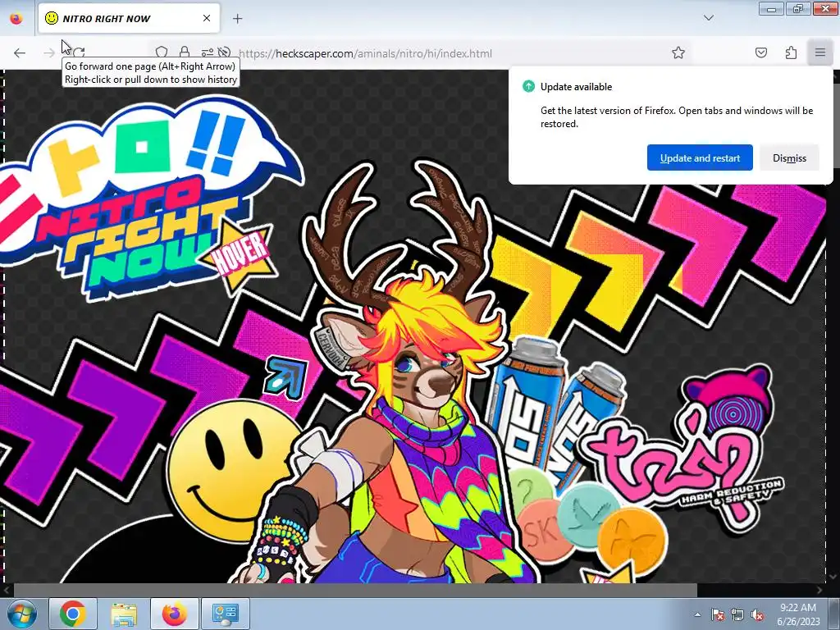The width and height of the screenshot is (840, 630).
Task: Click the autoplay blocked icon
Action: (225, 52)
